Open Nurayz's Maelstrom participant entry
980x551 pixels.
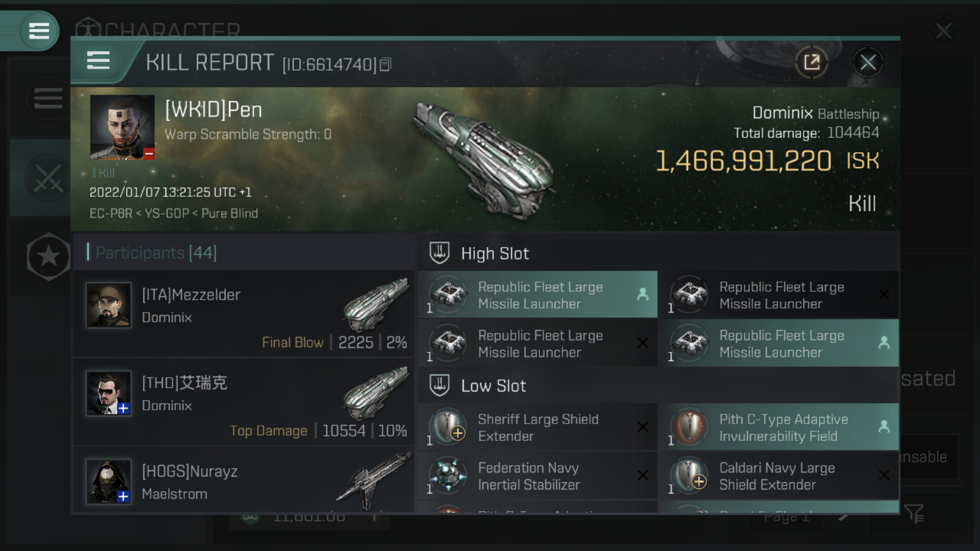(x=244, y=481)
